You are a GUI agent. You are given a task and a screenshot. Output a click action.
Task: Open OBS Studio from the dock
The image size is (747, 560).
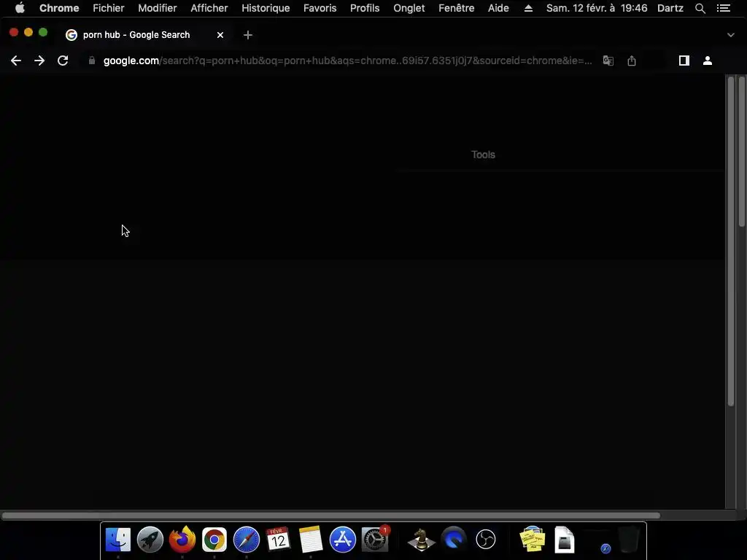click(x=485, y=540)
